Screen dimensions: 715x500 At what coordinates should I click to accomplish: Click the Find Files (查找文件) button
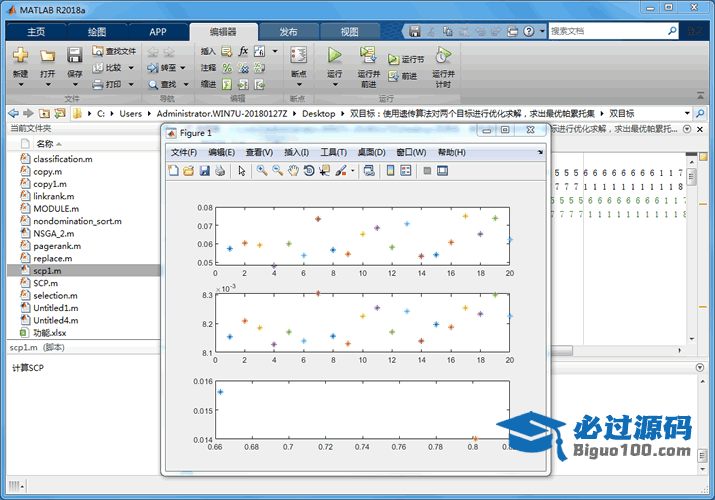[113, 51]
